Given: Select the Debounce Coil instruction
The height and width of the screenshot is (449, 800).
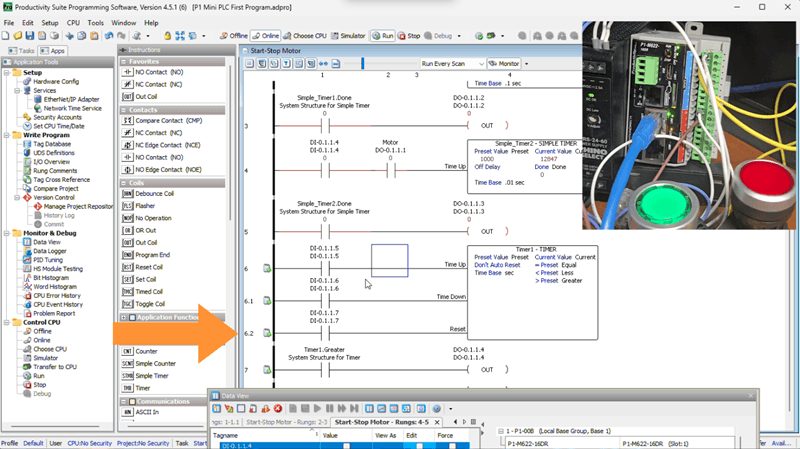Looking at the screenshot, I should point(148,193).
